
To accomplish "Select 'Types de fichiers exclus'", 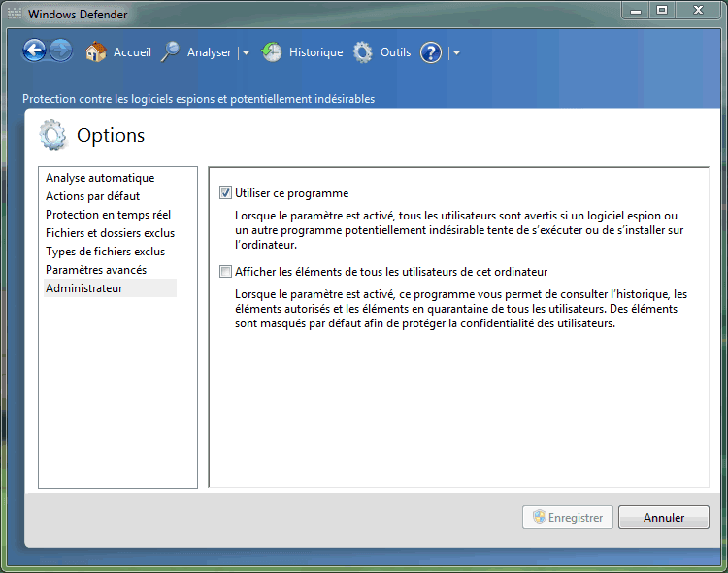I will tap(105, 252).
